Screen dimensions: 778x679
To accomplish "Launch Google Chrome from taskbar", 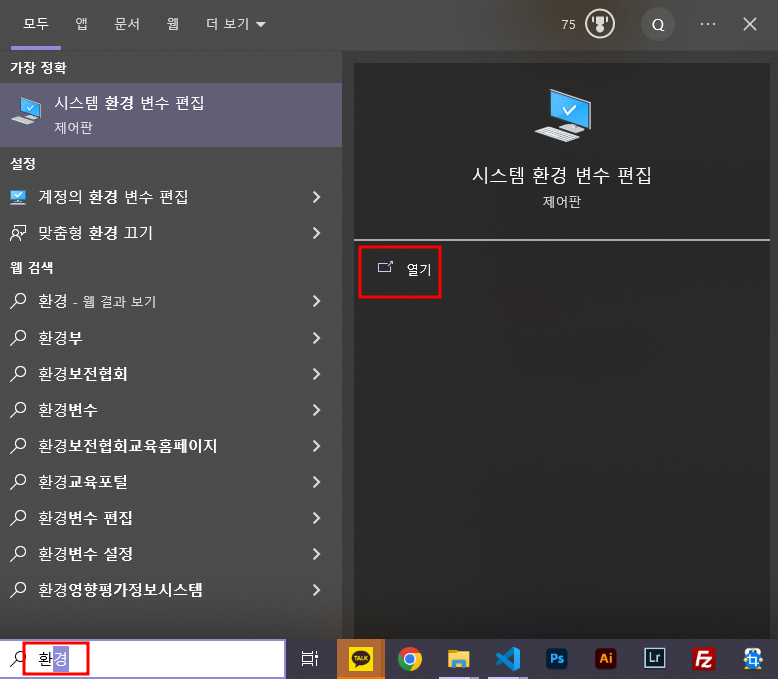I will click(x=410, y=659).
